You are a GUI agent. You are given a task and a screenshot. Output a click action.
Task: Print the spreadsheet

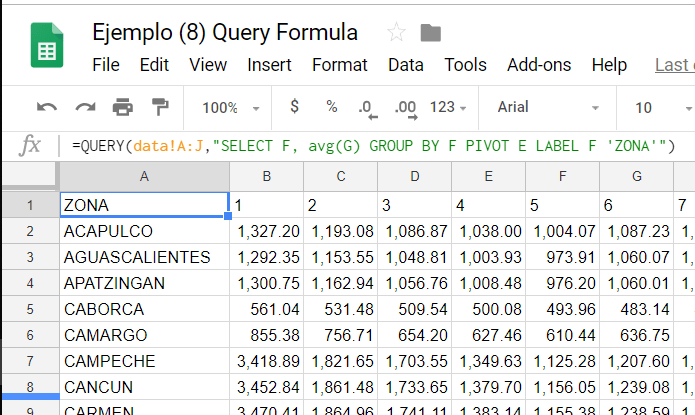[x=123, y=107]
